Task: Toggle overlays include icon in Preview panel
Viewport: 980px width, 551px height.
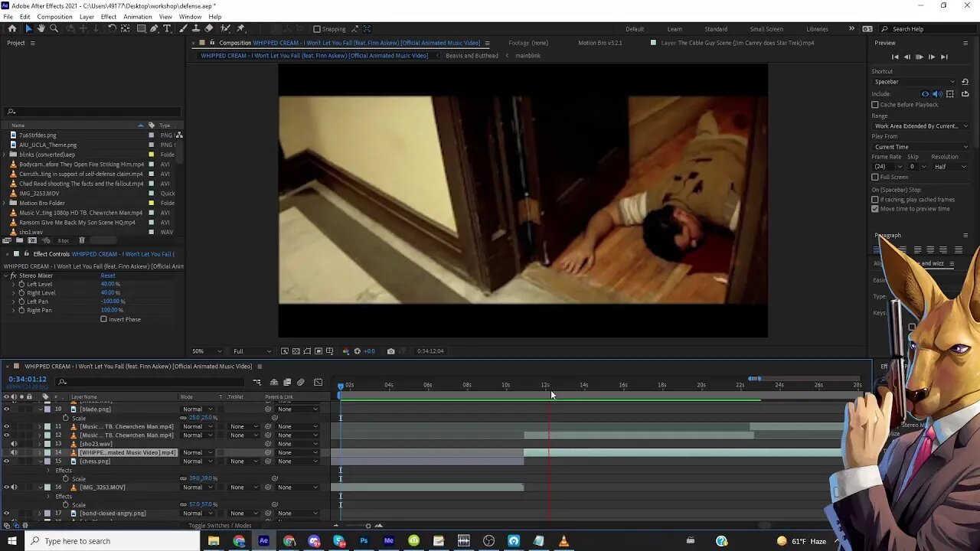Action: coord(950,94)
